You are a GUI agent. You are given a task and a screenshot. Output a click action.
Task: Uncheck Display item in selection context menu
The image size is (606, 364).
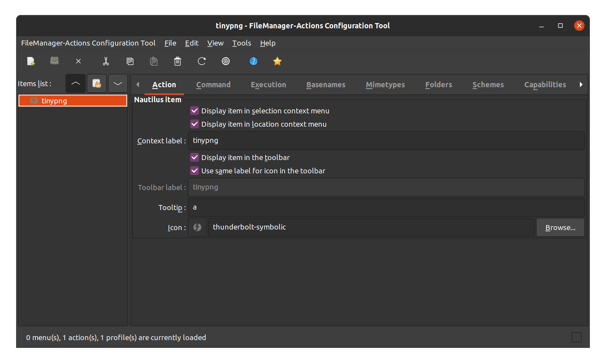(x=194, y=111)
